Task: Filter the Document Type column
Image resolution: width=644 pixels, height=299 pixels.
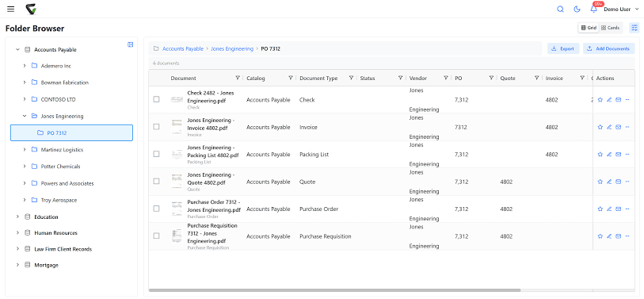Action: click(x=351, y=78)
